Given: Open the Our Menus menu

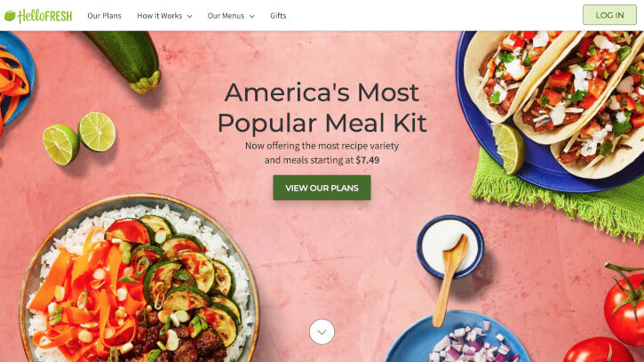Looking at the screenshot, I should 226,16.
